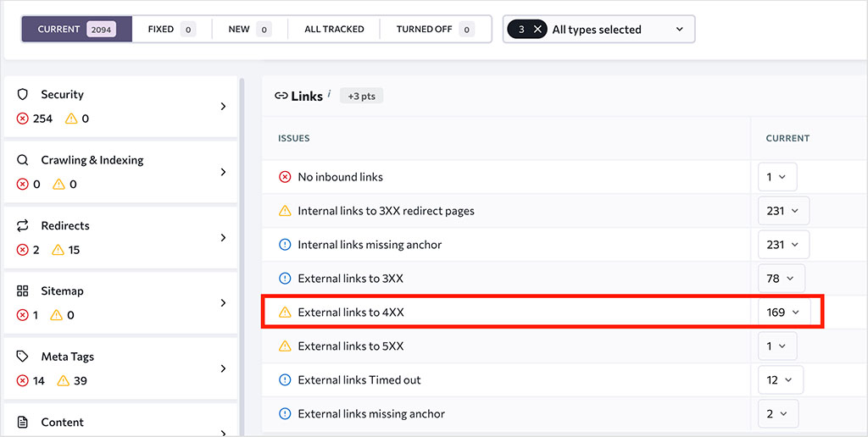Click External links missing anchor issue
868x437 pixels.
[x=371, y=414]
